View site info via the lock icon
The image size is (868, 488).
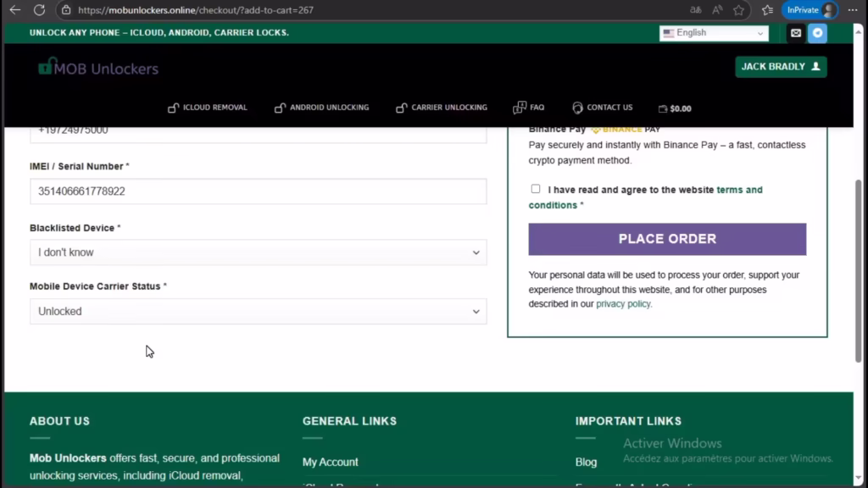point(66,10)
